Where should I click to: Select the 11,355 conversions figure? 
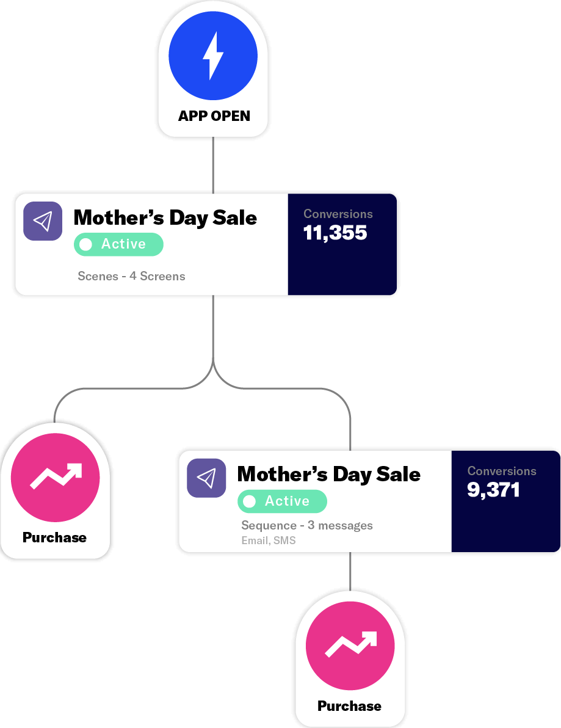pos(335,233)
